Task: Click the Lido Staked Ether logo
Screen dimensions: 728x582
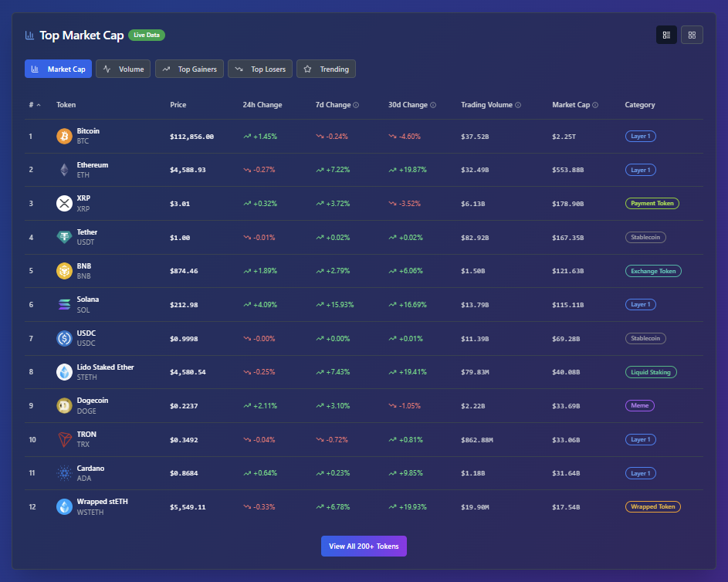Action: (x=65, y=372)
